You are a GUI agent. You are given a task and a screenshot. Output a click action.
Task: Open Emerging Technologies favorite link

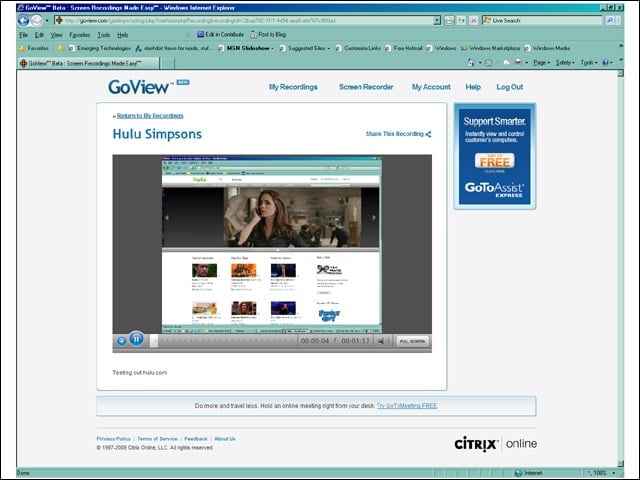click(99, 48)
